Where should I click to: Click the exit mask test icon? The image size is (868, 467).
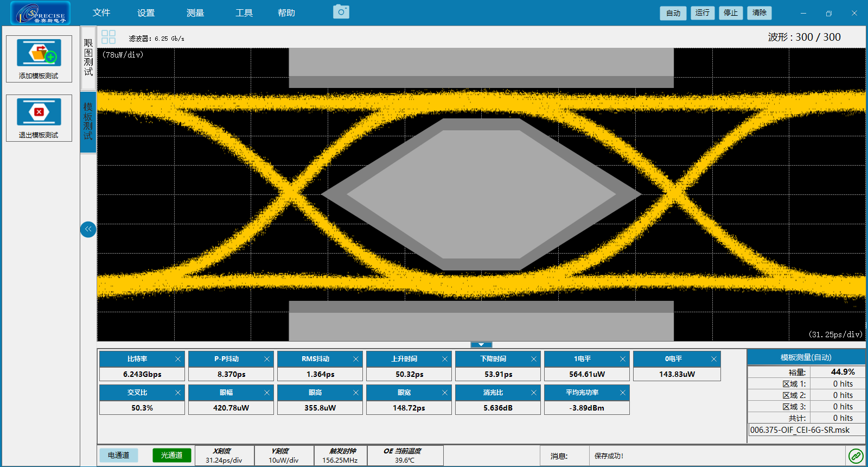tap(39, 112)
